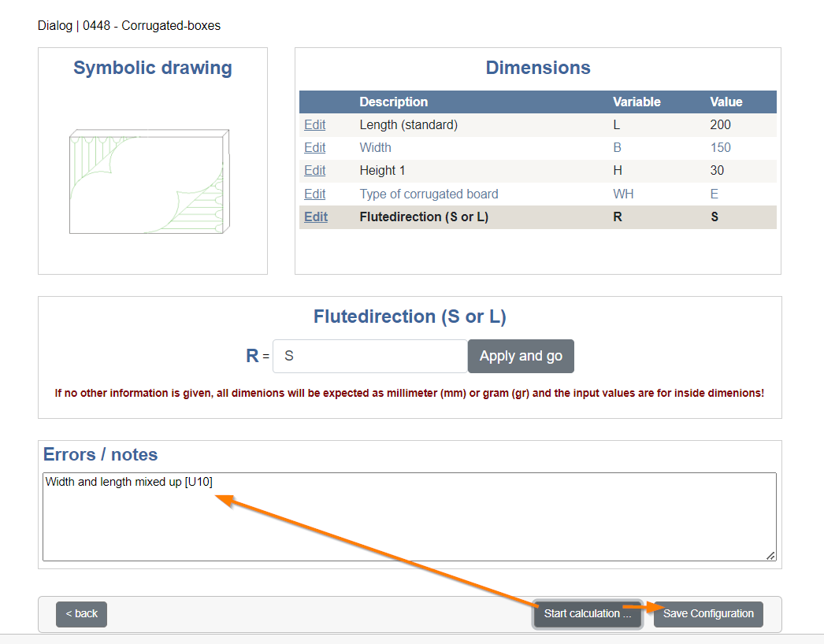Select the Length (standard) description cell
824x644 pixels.
pos(408,125)
